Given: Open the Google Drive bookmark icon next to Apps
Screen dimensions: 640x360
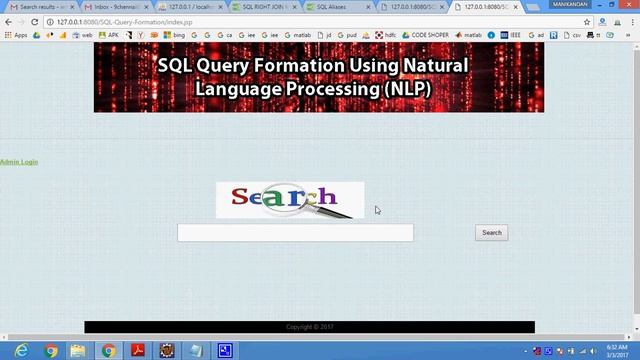Looking at the screenshot, I should 37,35.
